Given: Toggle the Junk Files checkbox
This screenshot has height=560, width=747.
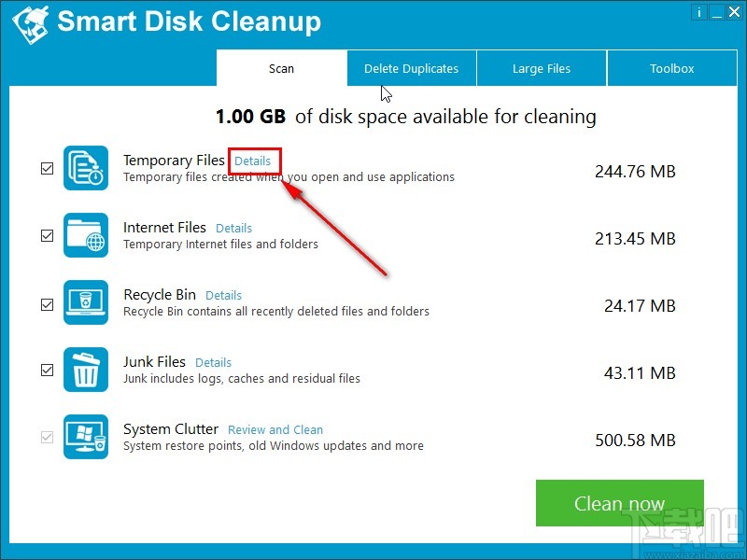Looking at the screenshot, I should [48, 370].
